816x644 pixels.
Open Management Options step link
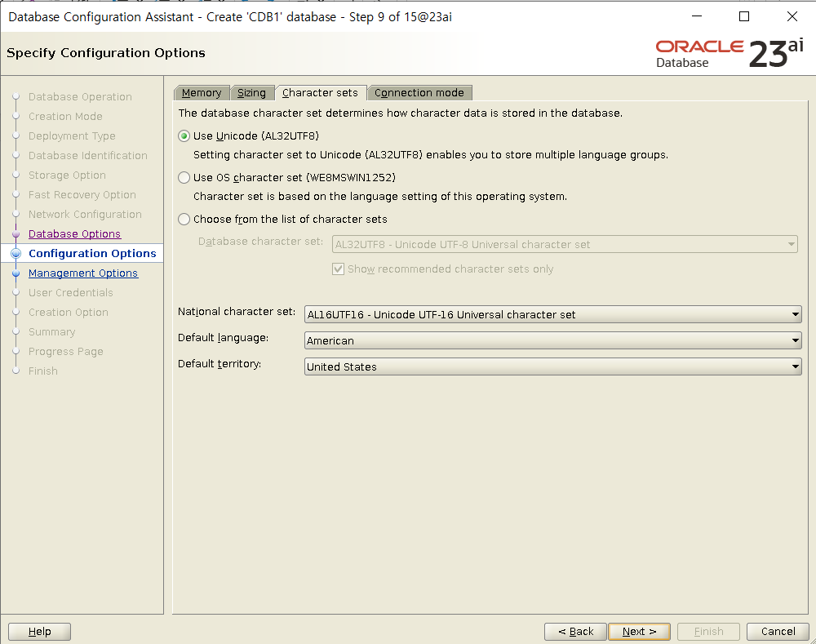coord(83,273)
